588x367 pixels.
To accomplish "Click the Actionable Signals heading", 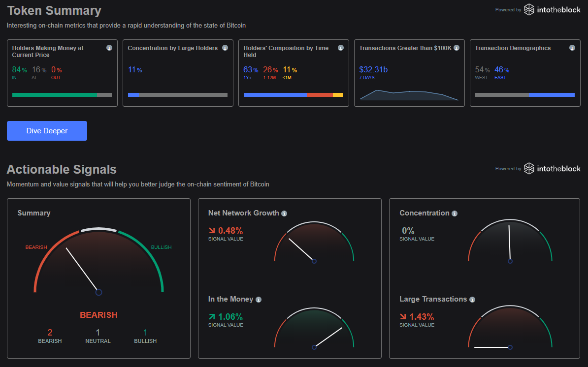I will pyautogui.click(x=62, y=169).
